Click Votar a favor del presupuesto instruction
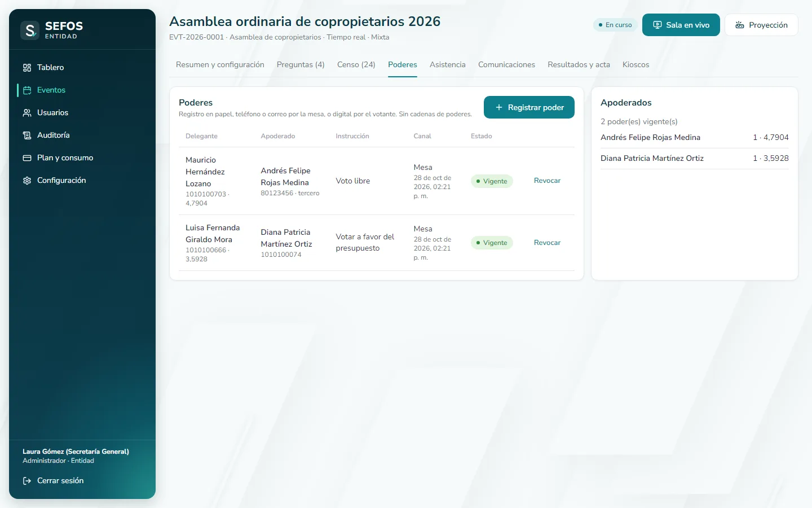 click(x=365, y=243)
